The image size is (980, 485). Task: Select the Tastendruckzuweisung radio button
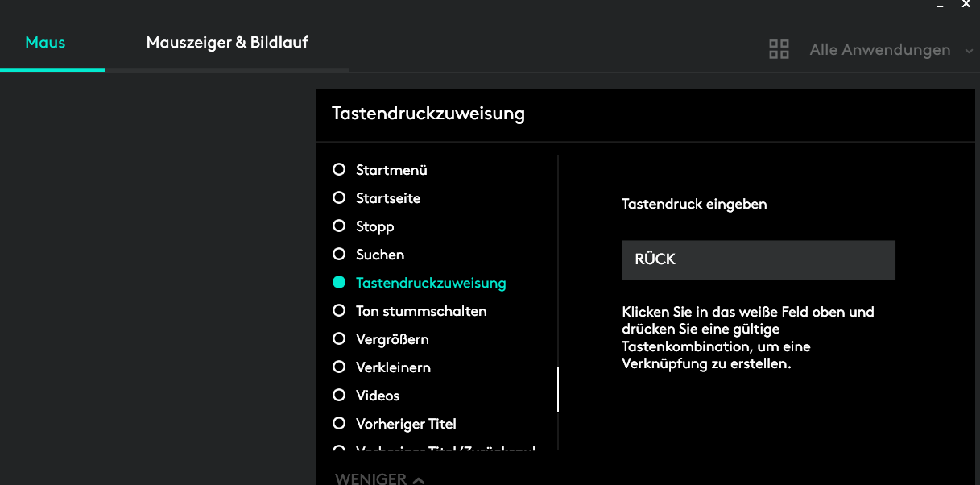[x=339, y=283]
